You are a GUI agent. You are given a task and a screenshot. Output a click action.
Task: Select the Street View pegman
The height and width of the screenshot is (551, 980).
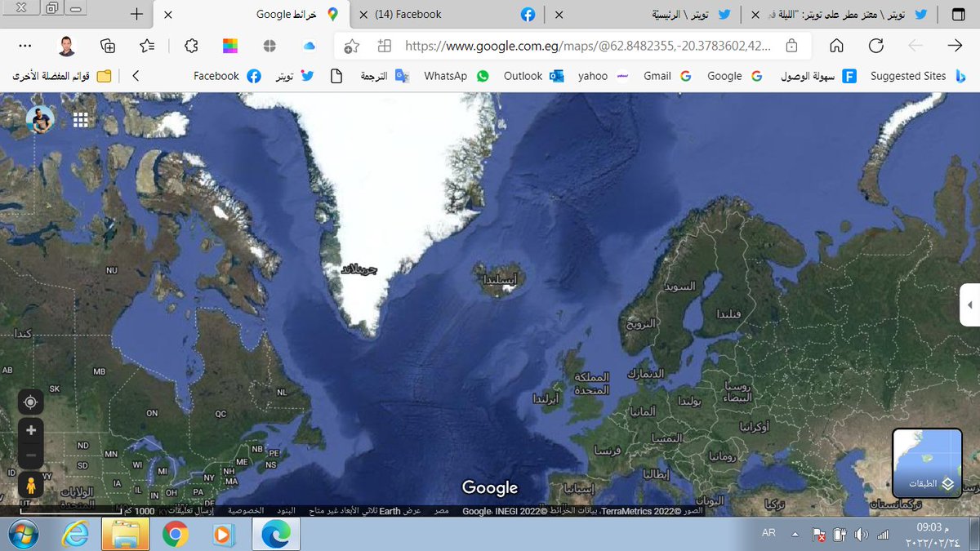(x=31, y=485)
